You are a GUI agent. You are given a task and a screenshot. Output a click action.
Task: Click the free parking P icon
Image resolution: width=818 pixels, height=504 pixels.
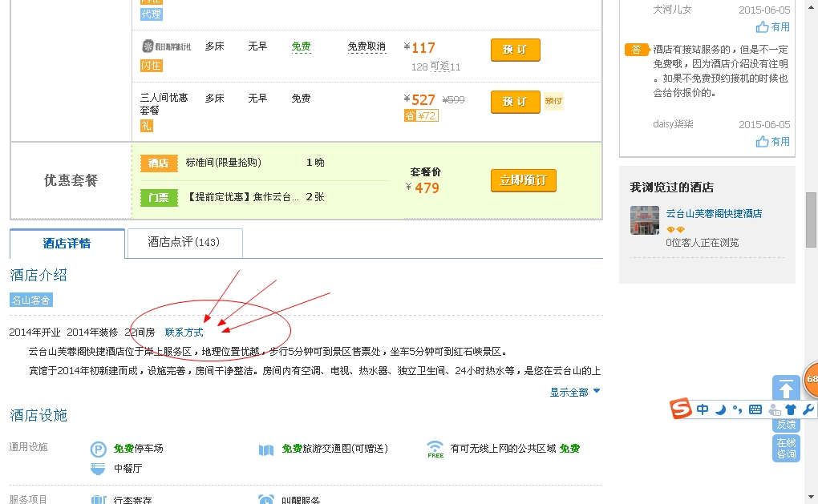pyautogui.click(x=98, y=450)
